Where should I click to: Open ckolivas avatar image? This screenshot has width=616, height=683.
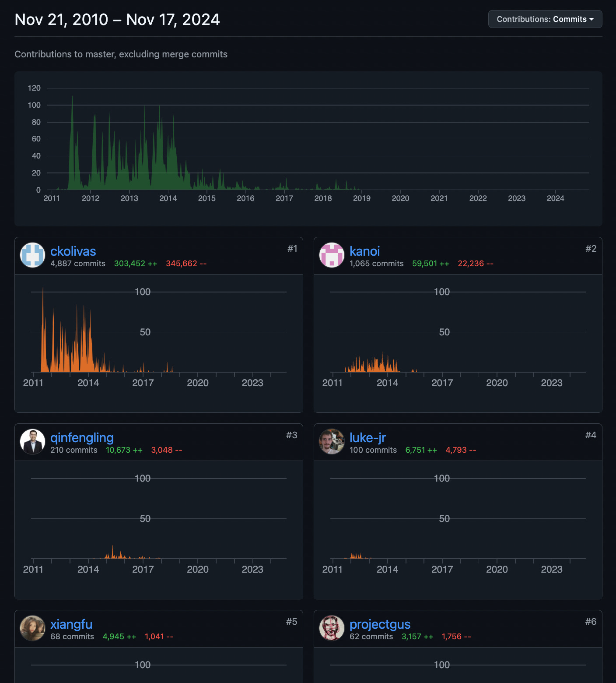33,255
